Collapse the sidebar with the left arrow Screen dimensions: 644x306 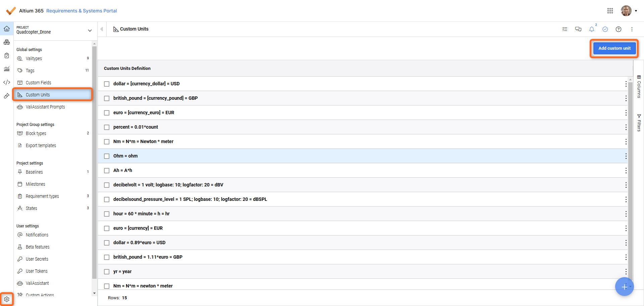pos(102,29)
